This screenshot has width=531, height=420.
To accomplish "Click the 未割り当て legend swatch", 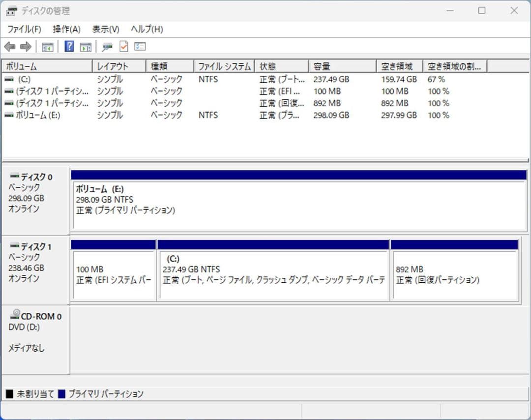I will pyautogui.click(x=7, y=393).
